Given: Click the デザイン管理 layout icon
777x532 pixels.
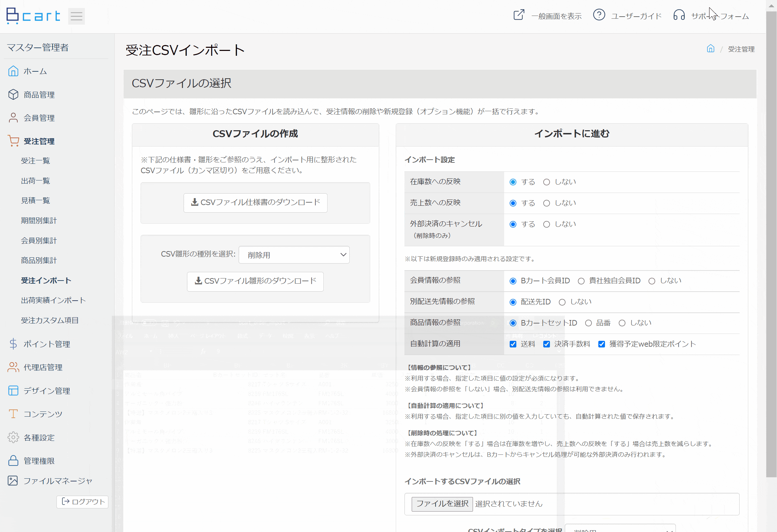Looking at the screenshot, I should click(x=13, y=391).
